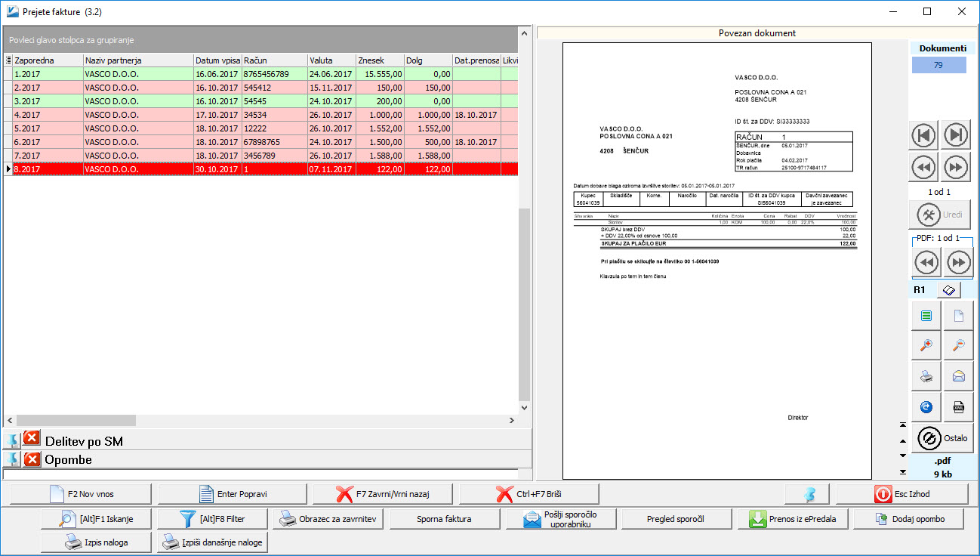
Task: Click Sporna faktura button
Action: 444,519
